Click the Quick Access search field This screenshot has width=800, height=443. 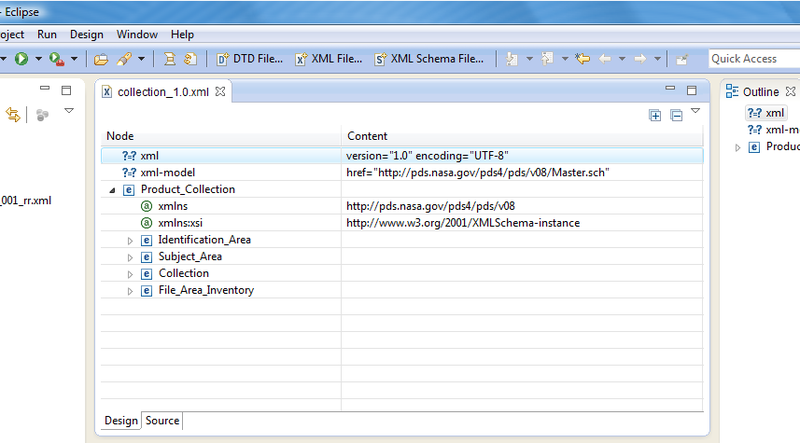coord(754,59)
